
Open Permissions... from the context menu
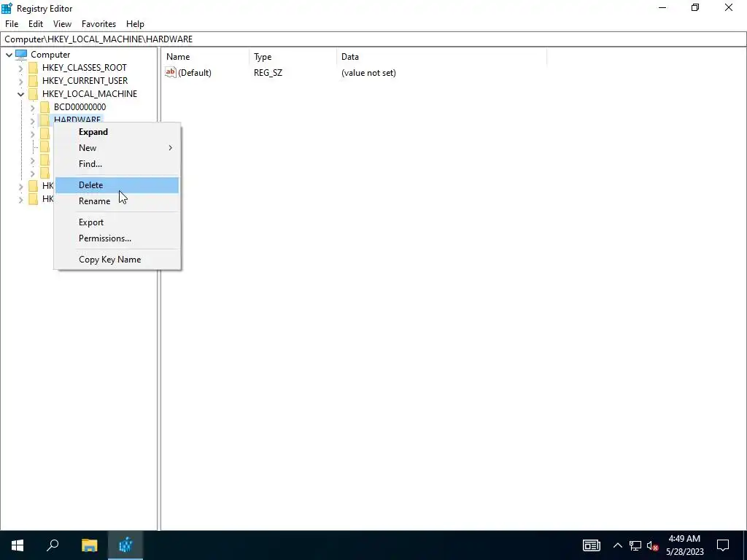tap(117, 238)
